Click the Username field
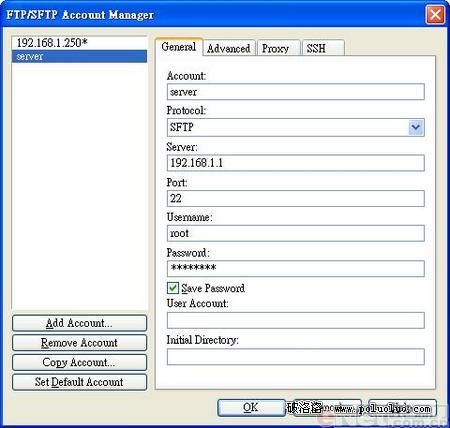 tap(296, 233)
